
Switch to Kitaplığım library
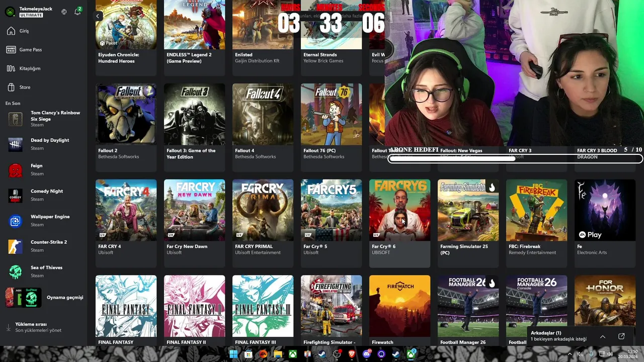point(43,68)
